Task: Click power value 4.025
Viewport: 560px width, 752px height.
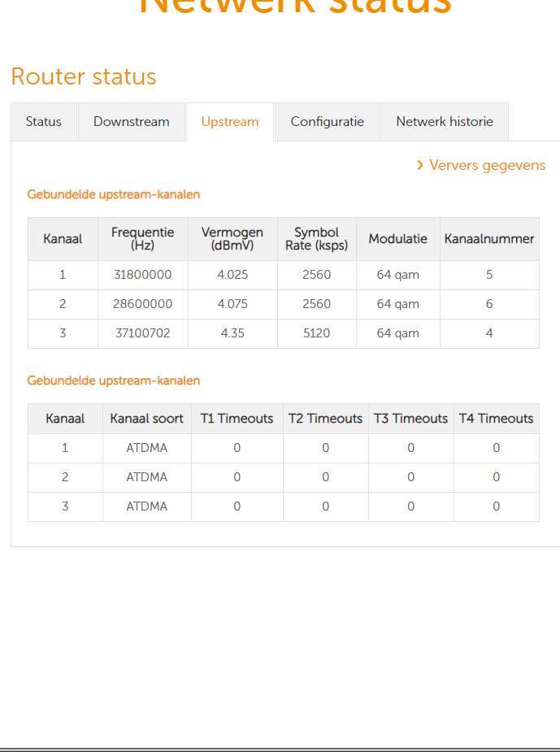Action: tap(232, 275)
